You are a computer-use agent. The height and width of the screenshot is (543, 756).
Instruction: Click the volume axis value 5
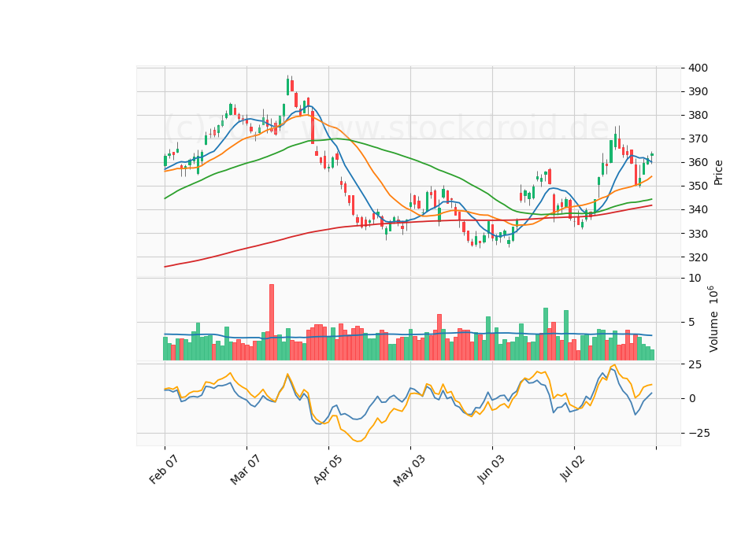pos(692,323)
